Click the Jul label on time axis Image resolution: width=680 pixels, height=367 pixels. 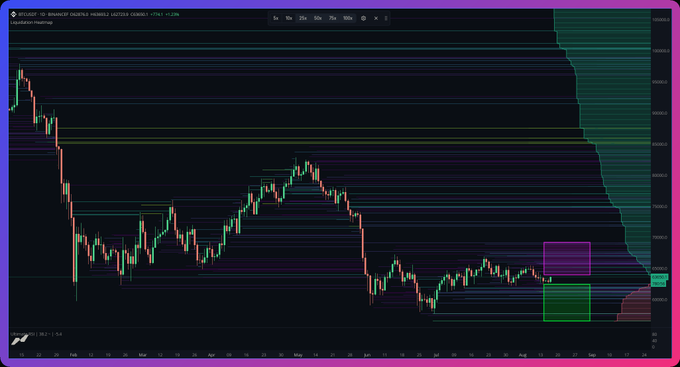436,355
